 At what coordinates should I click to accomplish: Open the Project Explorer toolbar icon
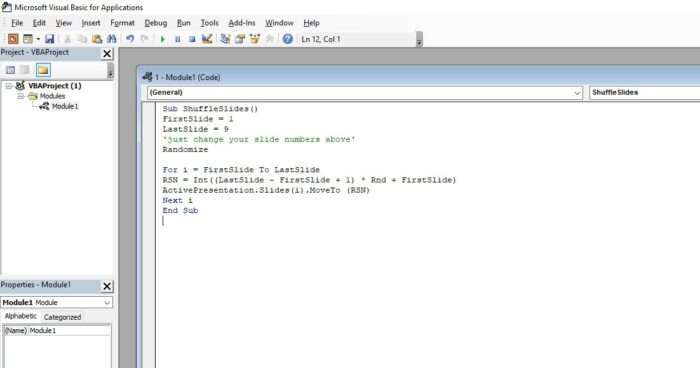[x=225, y=39]
